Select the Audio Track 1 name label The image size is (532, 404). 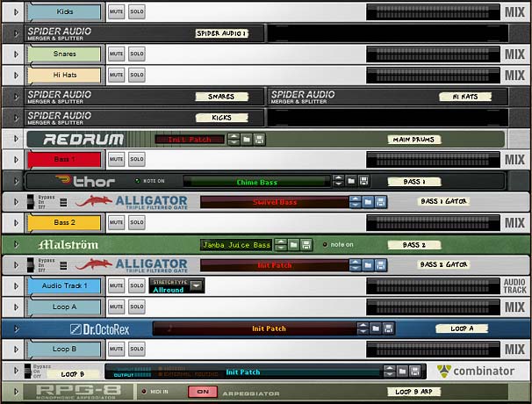[x=64, y=285]
